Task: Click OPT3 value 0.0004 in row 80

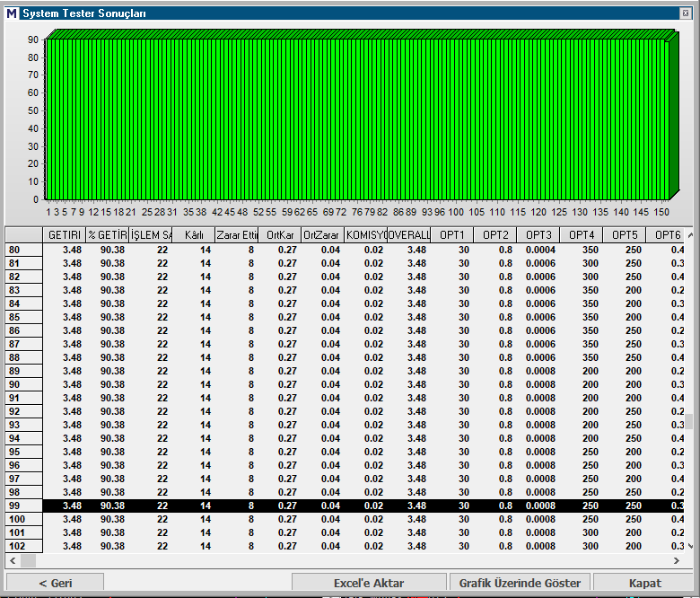Action: tap(540, 251)
